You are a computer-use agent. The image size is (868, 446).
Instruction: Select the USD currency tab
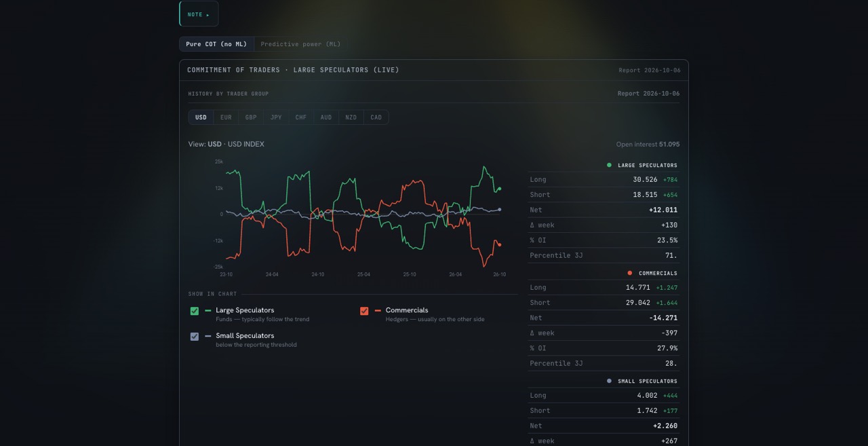pos(201,117)
